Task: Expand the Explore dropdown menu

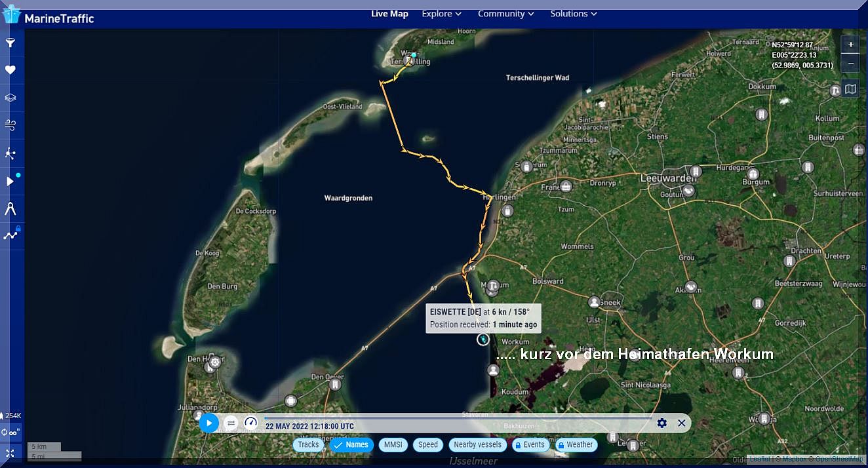Action: coord(441,14)
